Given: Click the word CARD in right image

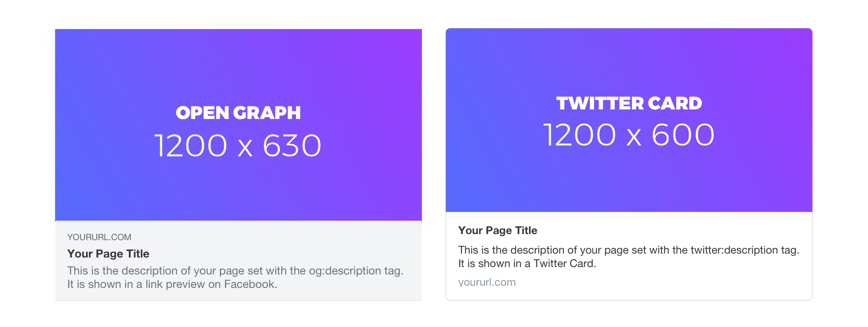Looking at the screenshot, I should point(675,103).
